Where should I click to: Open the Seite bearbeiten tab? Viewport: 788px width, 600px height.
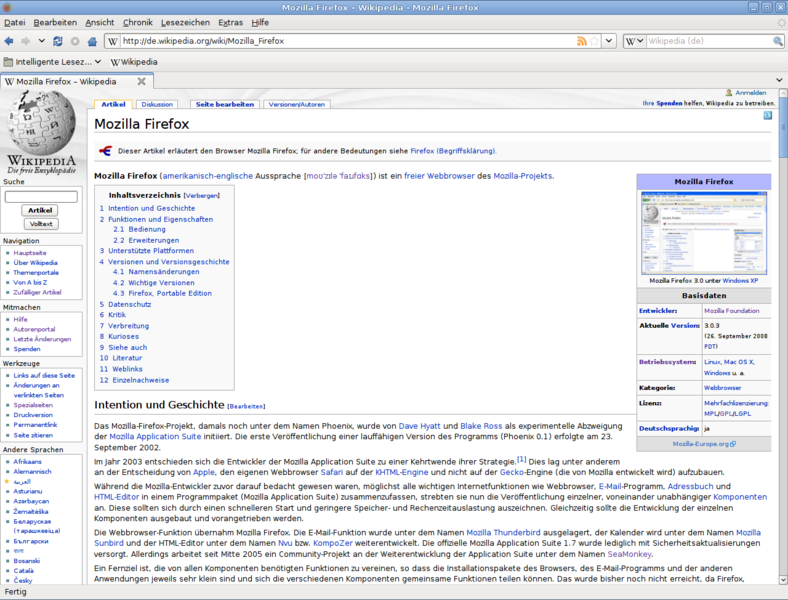click(224, 104)
